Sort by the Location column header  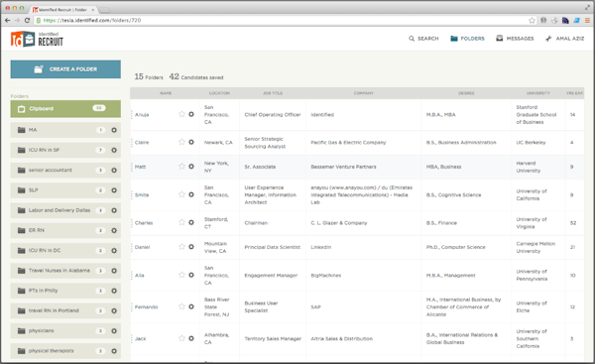click(219, 93)
